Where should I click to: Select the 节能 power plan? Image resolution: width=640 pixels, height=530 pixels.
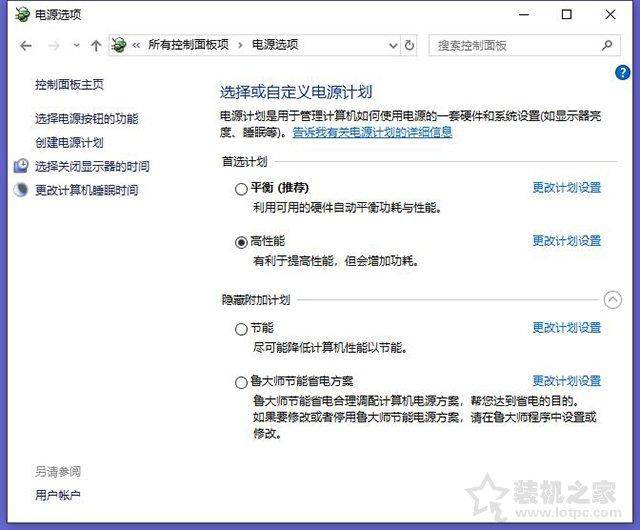(241, 329)
